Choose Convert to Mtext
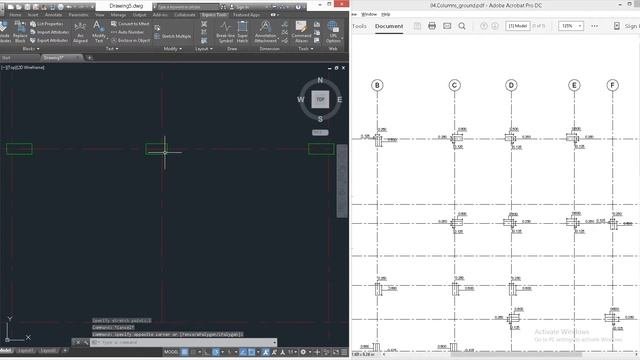This screenshot has height=360, width=640. click(130, 24)
